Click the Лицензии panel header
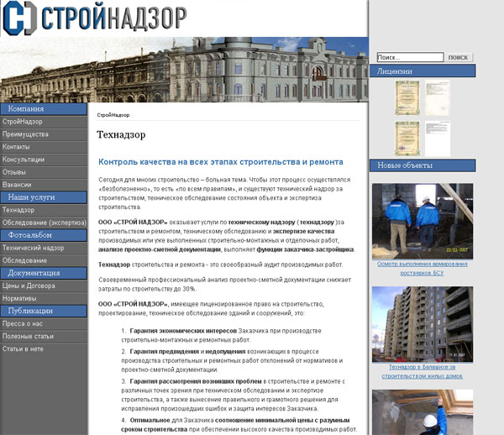504x435 pixels. pyautogui.click(x=423, y=71)
